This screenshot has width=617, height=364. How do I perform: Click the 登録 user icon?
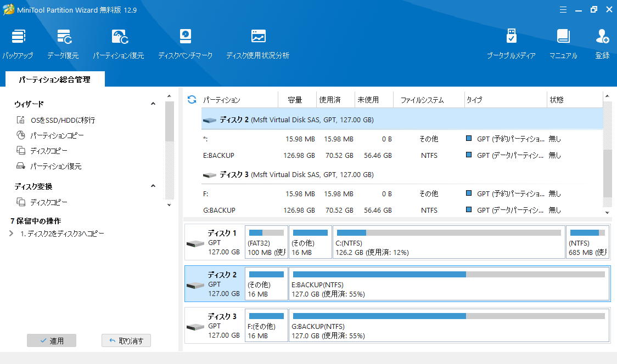point(602,37)
